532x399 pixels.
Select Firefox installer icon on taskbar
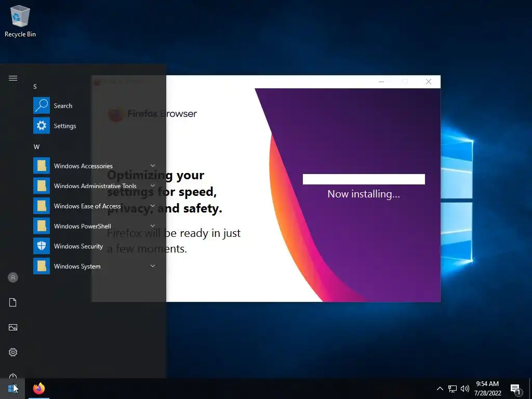(39, 389)
